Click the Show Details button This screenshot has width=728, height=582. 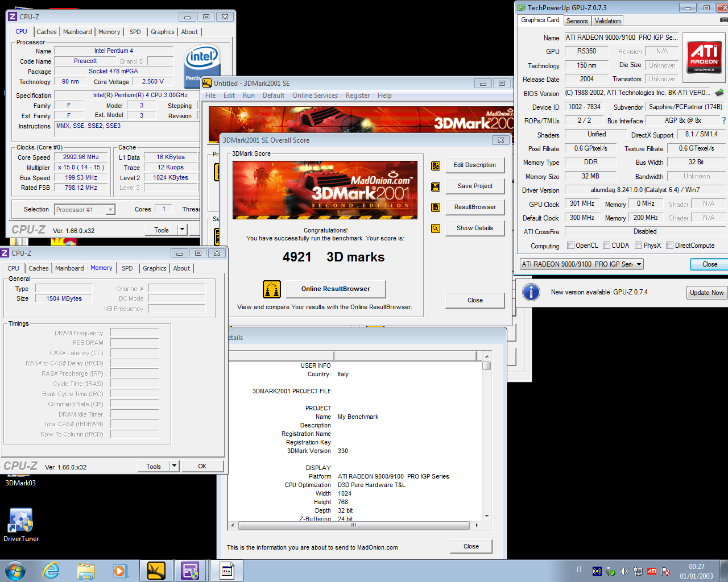[x=475, y=228]
